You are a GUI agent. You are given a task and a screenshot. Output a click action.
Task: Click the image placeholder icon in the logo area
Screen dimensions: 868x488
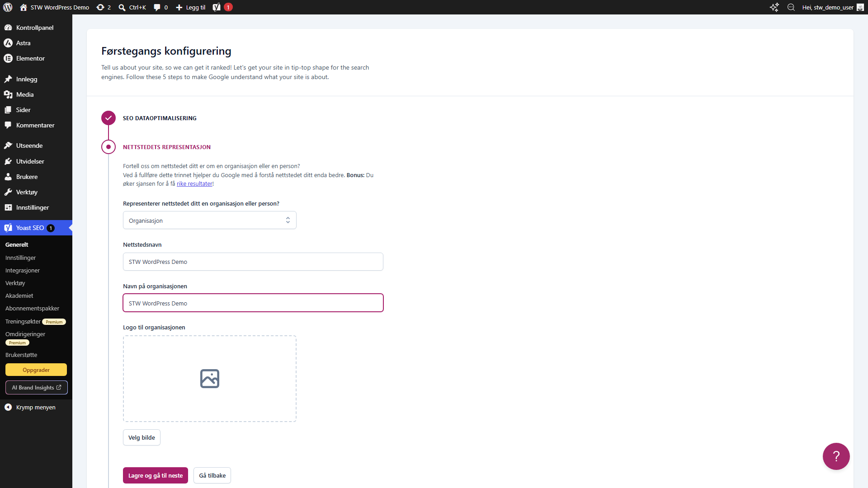click(x=210, y=379)
